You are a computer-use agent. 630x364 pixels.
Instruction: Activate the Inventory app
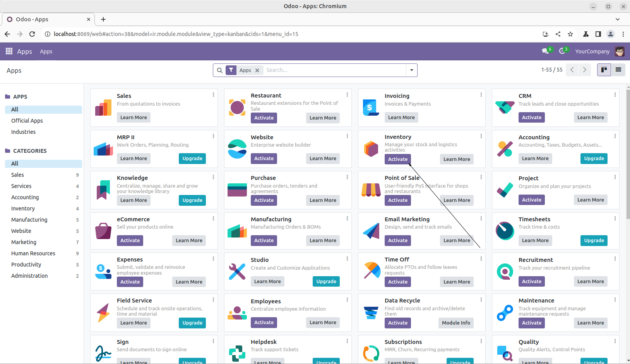pyautogui.click(x=397, y=159)
